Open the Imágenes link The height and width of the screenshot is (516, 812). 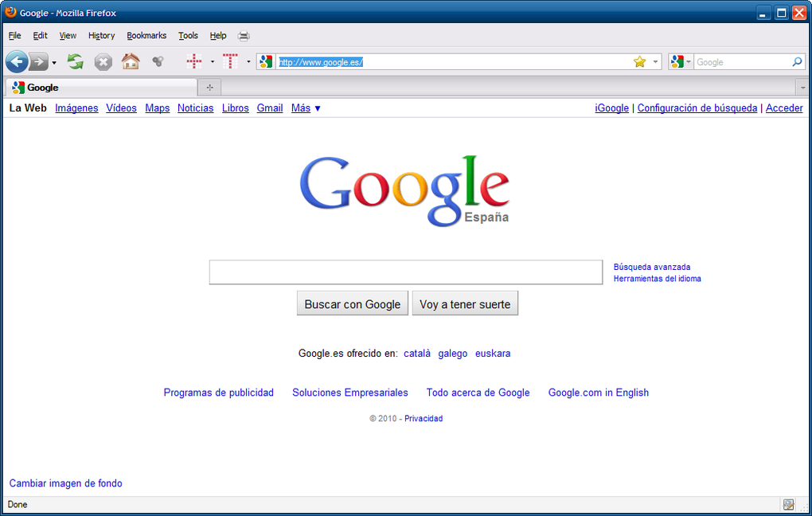(76, 107)
